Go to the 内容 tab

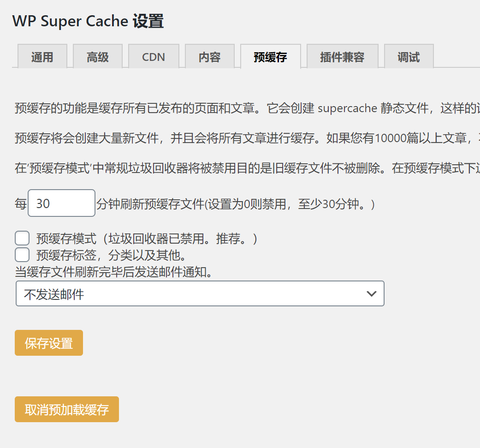(x=210, y=57)
